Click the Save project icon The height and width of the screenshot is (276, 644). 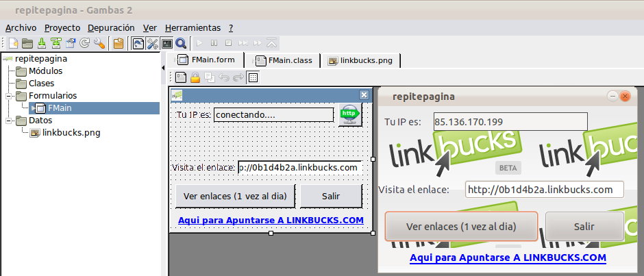click(x=42, y=43)
